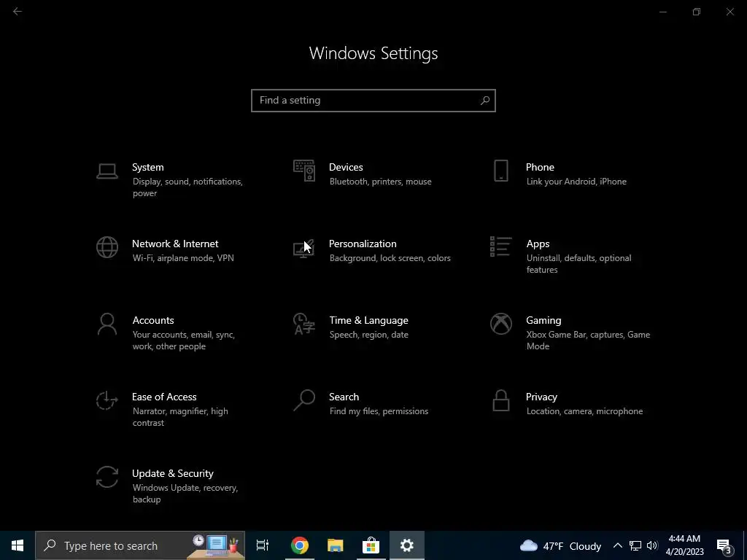
Task: Open the Time & Language icon
Action: pyautogui.click(x=304, y=324)
